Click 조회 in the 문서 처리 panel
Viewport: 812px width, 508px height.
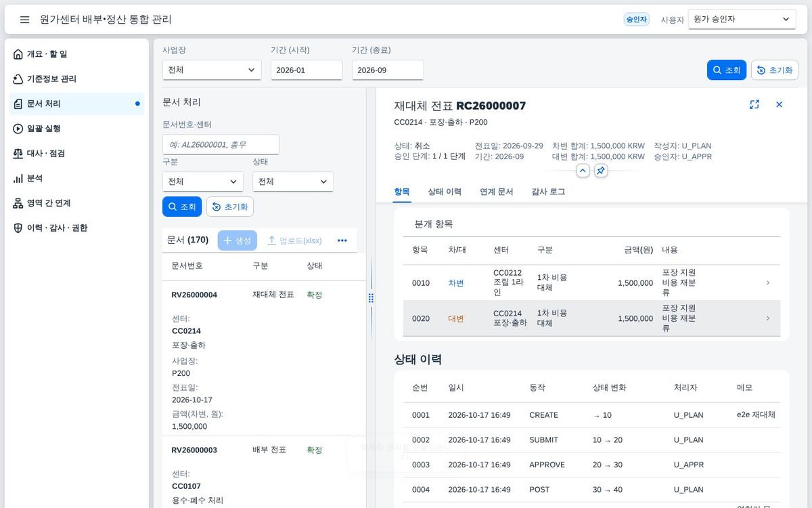(182, 207)
